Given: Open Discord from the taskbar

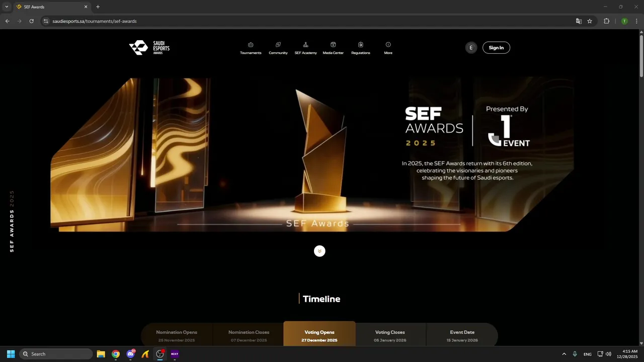Looking at the screenshot, I should 131,354.
